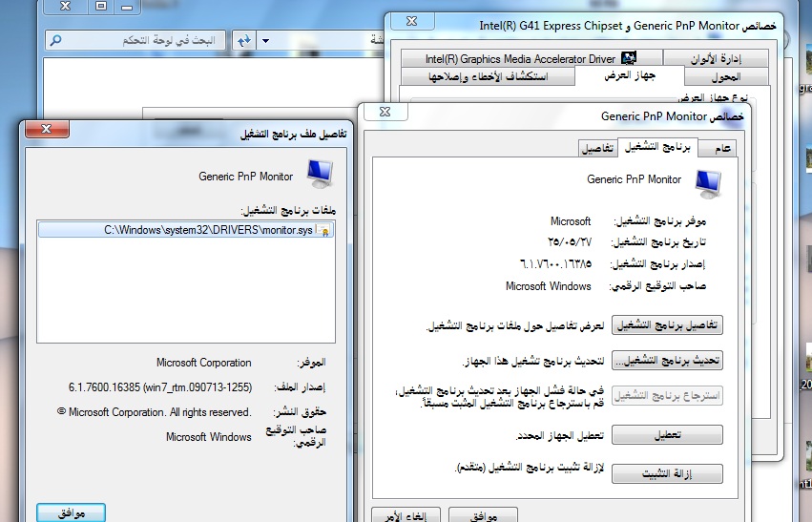Click the تعطيل device button
Image resolution: width=812 pixels, height=522 pixels.
(x=668, y=435)
